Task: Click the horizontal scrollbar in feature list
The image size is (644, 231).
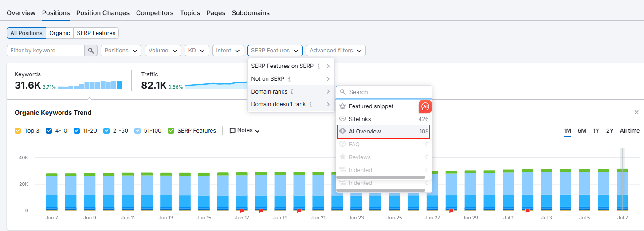Action: point(381,177)
